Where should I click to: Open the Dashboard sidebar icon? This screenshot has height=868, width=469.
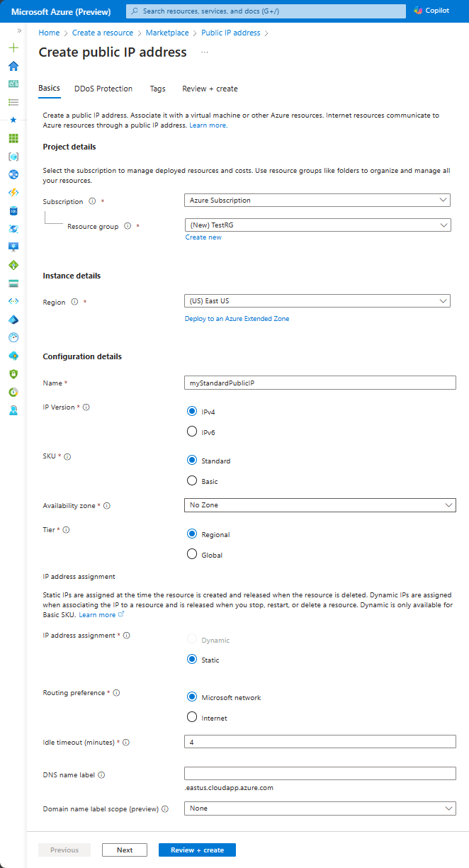point(13,84)
